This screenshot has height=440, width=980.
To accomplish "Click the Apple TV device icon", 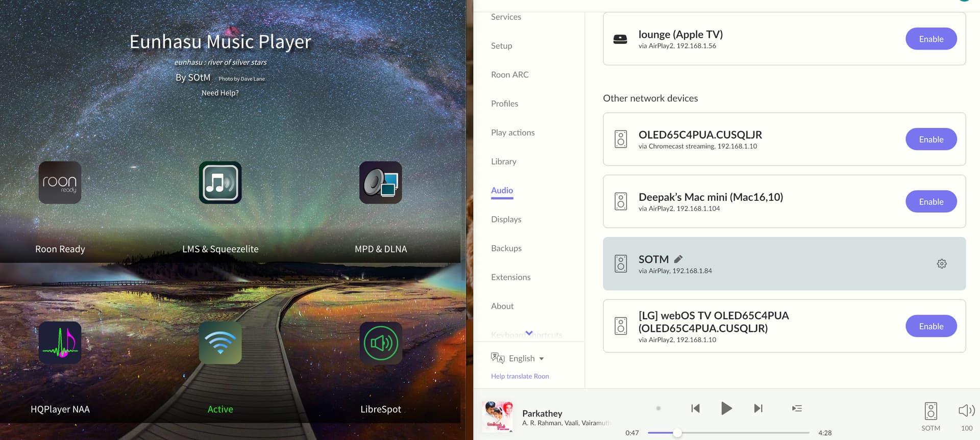I will pyautogui.click(x=620, y=39).
